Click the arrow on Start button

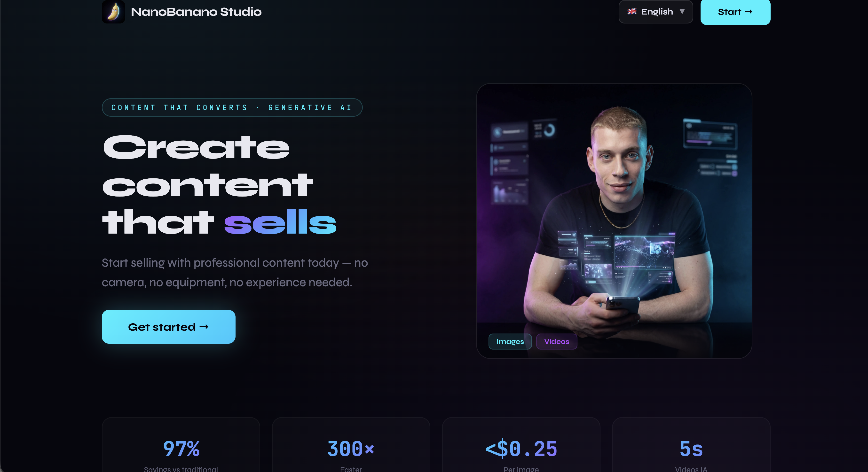748,12
